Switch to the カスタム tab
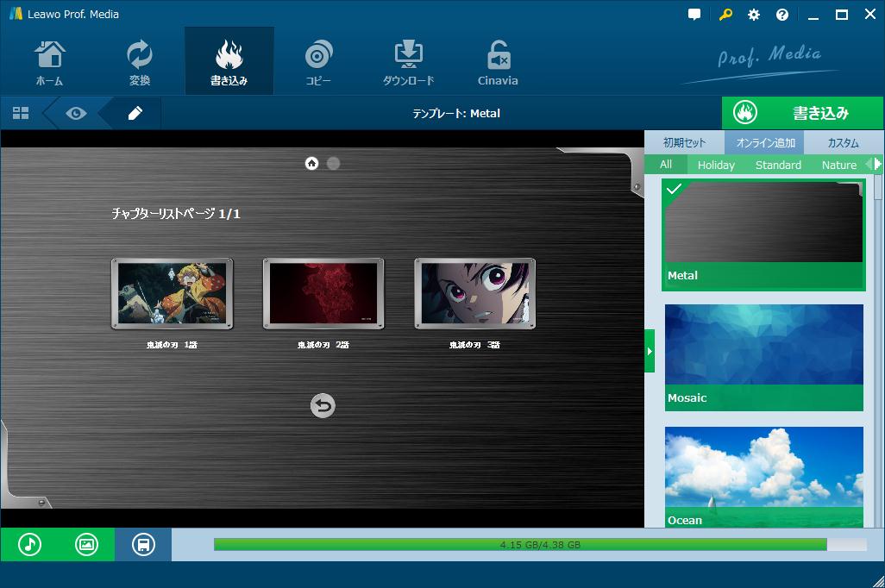 pos(843,143)
